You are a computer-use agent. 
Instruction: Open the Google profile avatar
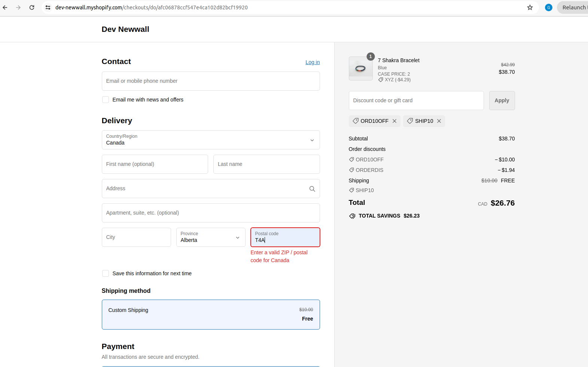[548, 7]
